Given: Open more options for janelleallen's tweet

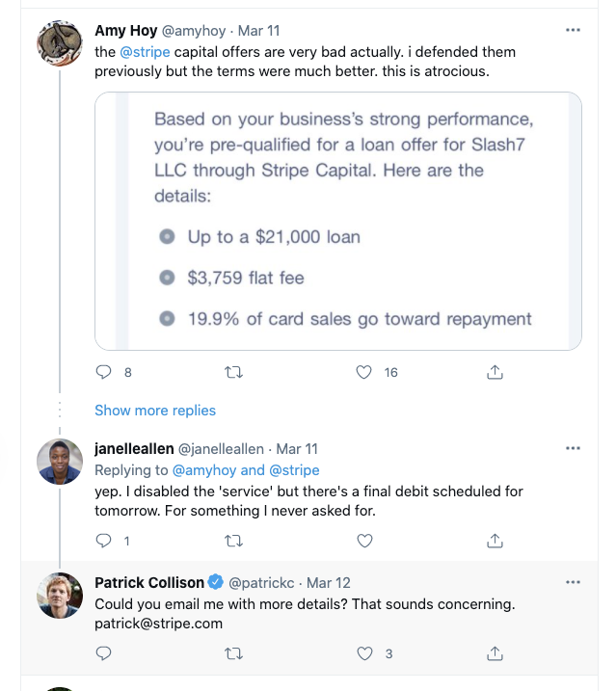Looking at the screenshot, I should 573,448.
